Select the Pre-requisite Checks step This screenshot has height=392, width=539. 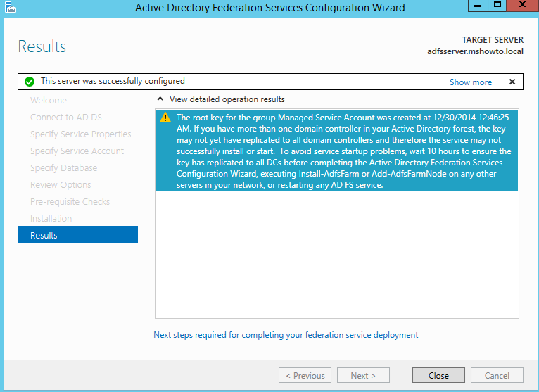pyautogui.click(x=70, y=201)
